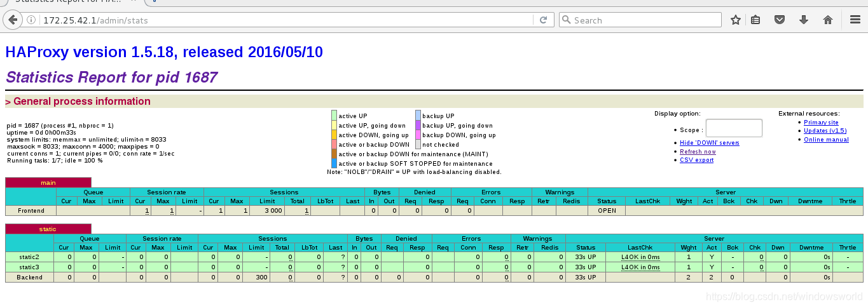The image size is (868, 308).
Task: Click the Scope text input box
Action: tap(734, 128)
